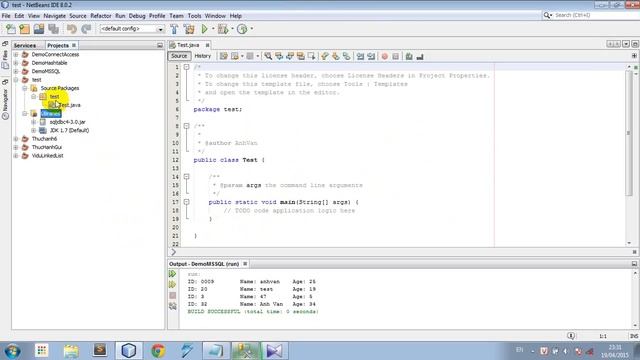Collapse the comment fold at line 8

[187, 126]
